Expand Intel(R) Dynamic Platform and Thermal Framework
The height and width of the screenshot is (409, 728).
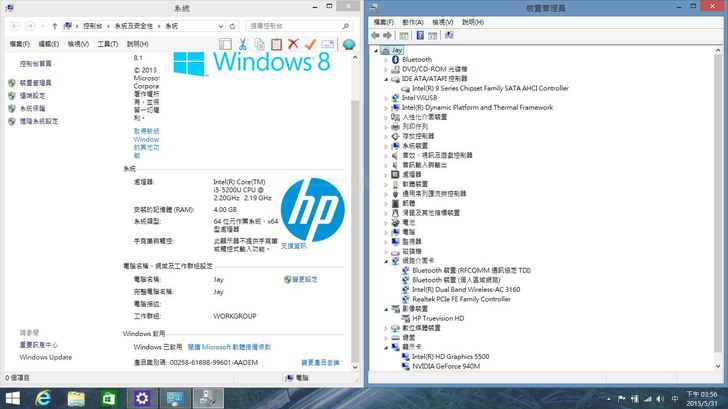(387, 107)
